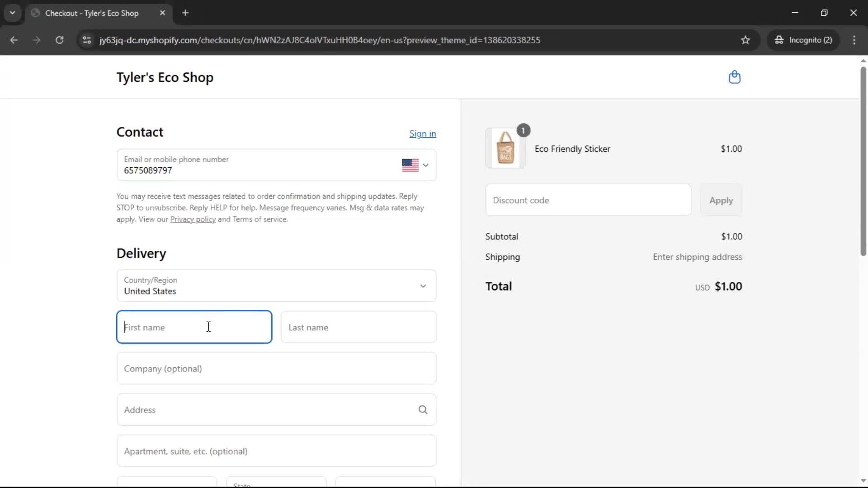868x488 pixels.
Task: Apply the discount code
Action: click(x=721, y=200)
